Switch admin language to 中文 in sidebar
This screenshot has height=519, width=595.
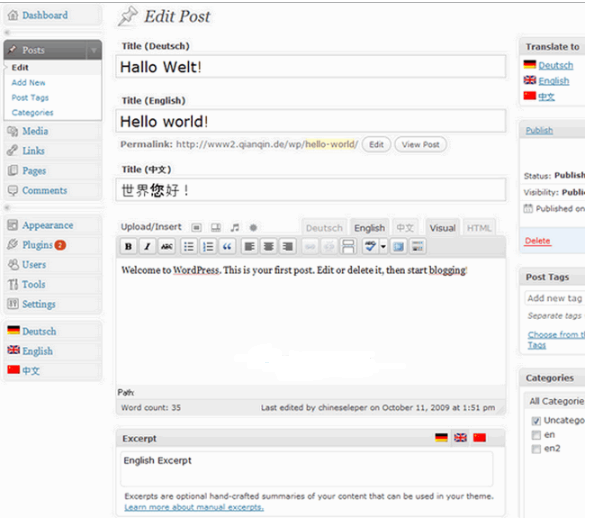(31, 371)
